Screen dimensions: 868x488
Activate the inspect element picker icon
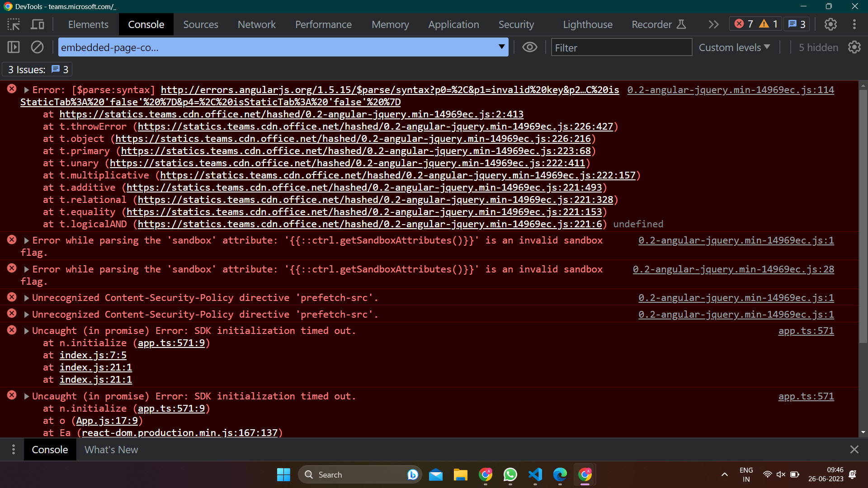[14, 24]
